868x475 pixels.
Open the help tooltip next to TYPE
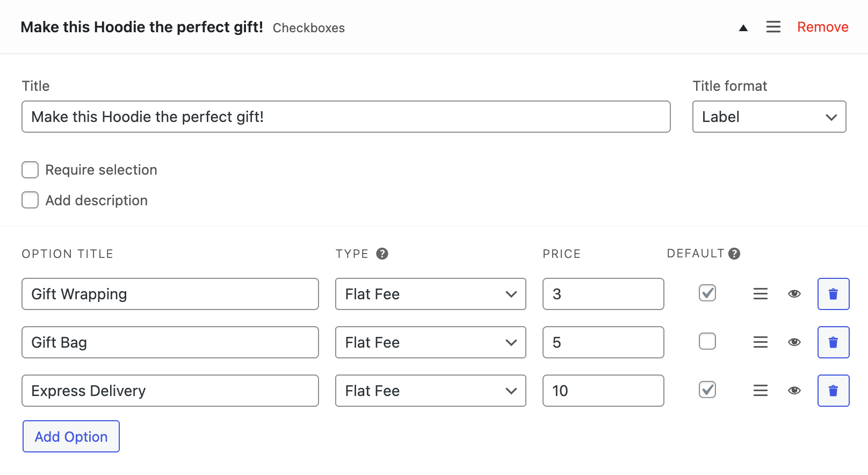(382, 253)
